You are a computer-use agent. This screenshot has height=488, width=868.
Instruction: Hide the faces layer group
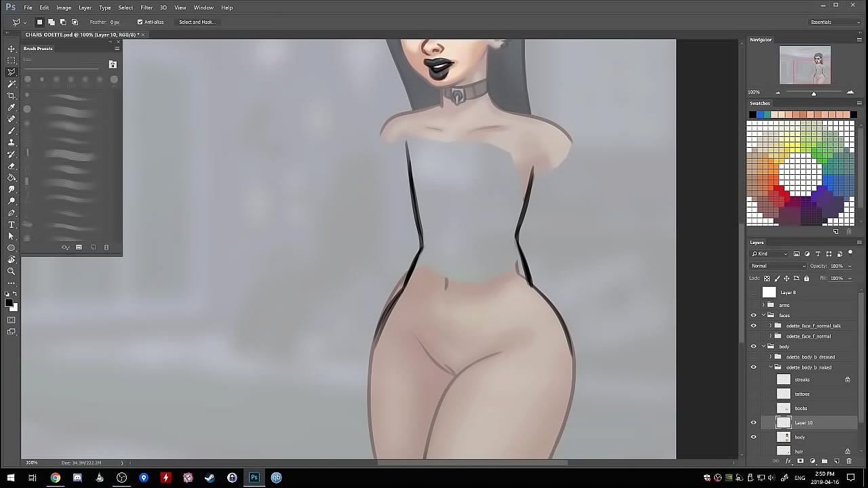pos(753,315)
